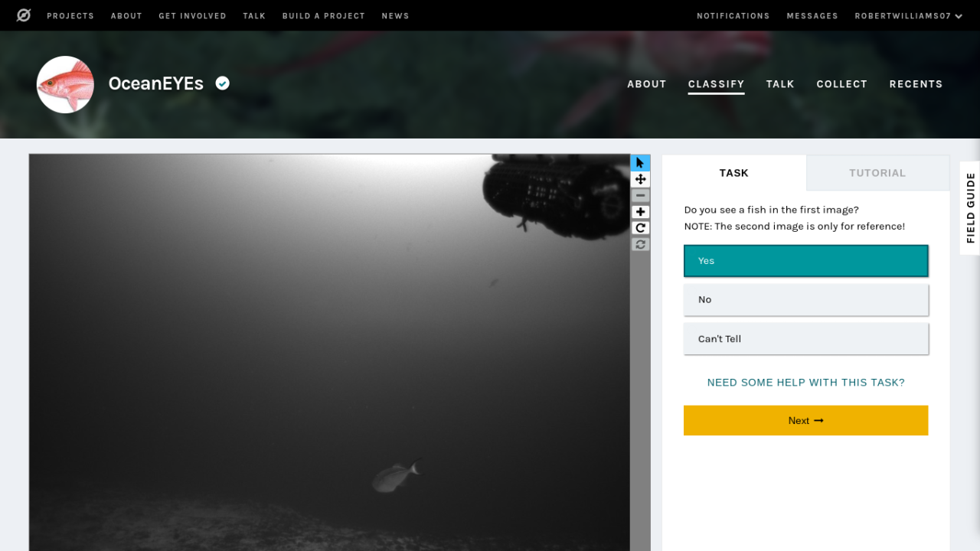Image resolution: width=980 pixels, height=551 pixels.
Task: Zoom in on the subject image
Action: [640, 212]
